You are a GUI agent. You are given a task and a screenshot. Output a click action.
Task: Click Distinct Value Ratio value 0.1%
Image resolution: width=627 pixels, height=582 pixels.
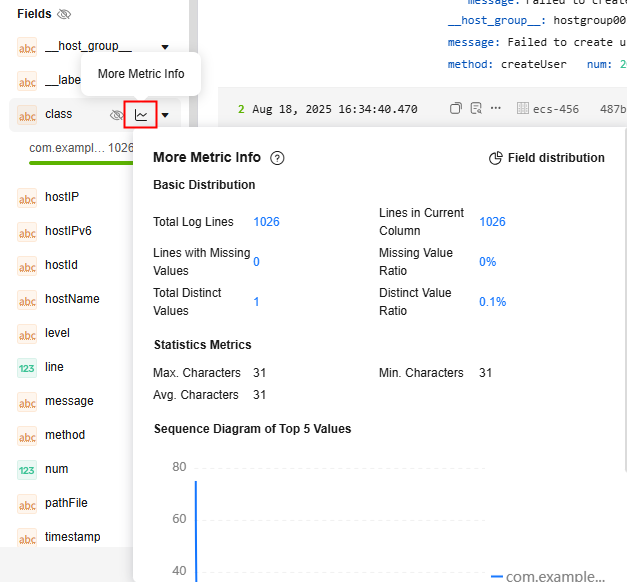(493, 302)
